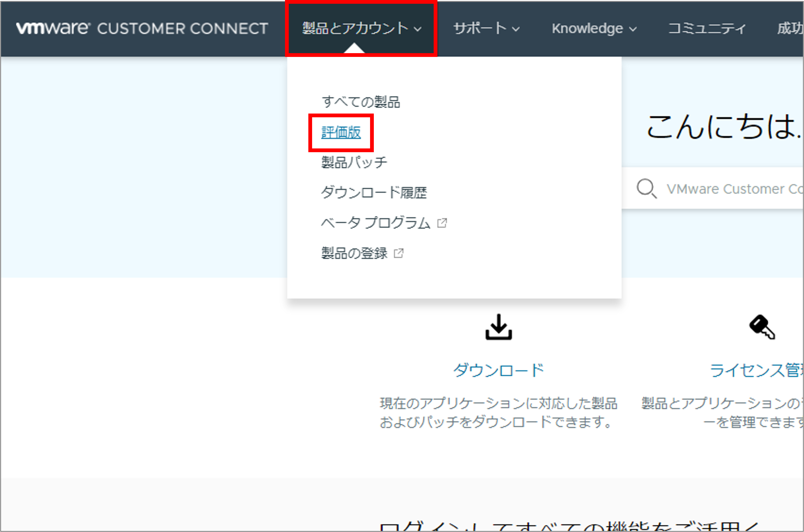Viewport: 804px width, 532px height.
Task: Select すべての製品 from the menu
Action: point(361,102)
